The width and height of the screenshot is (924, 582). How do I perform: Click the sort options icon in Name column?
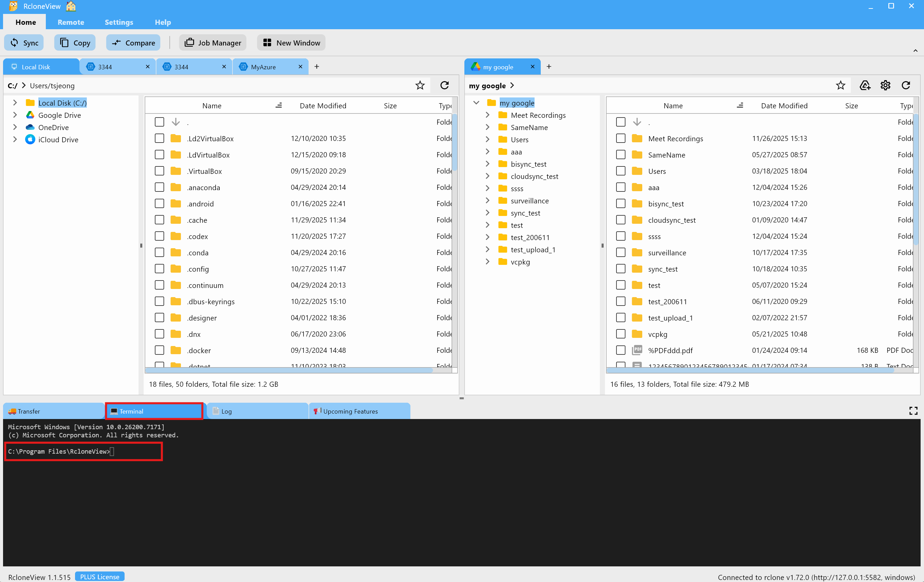(279, 105)
